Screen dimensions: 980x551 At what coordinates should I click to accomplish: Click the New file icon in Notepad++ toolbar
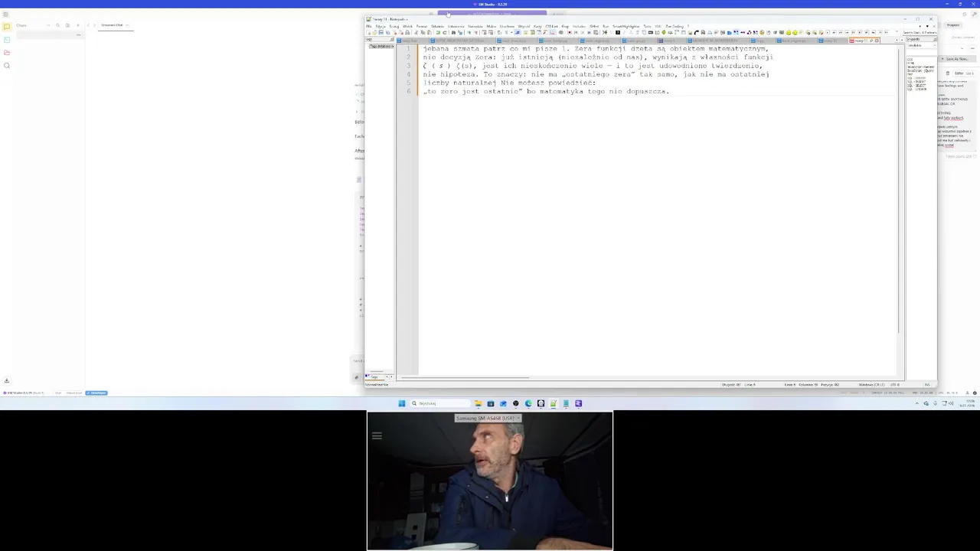[369, 33]
